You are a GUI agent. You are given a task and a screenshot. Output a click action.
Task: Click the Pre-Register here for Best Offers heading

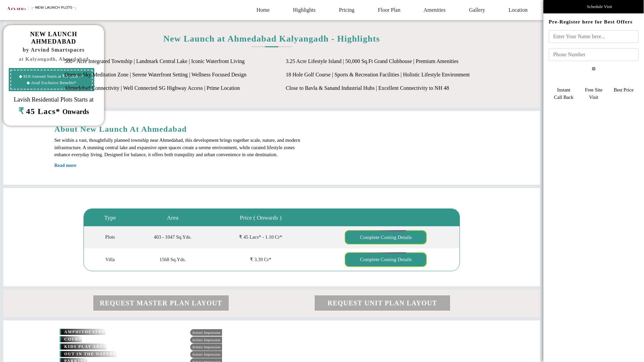[x=590, y=22]
